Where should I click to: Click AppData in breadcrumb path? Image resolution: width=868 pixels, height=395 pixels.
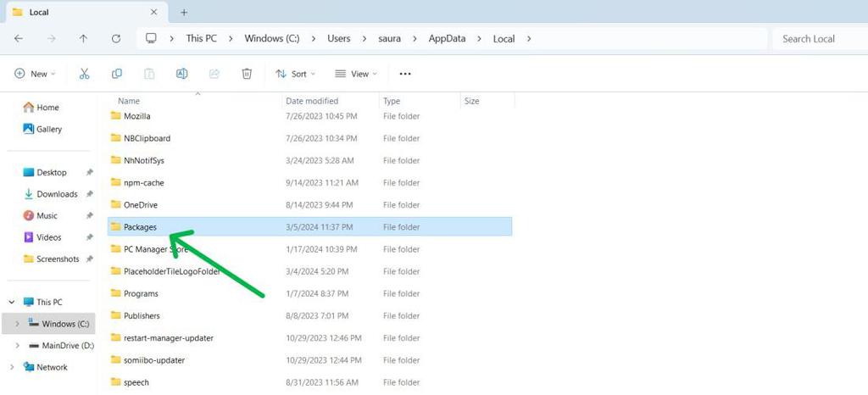click(447, 39)
